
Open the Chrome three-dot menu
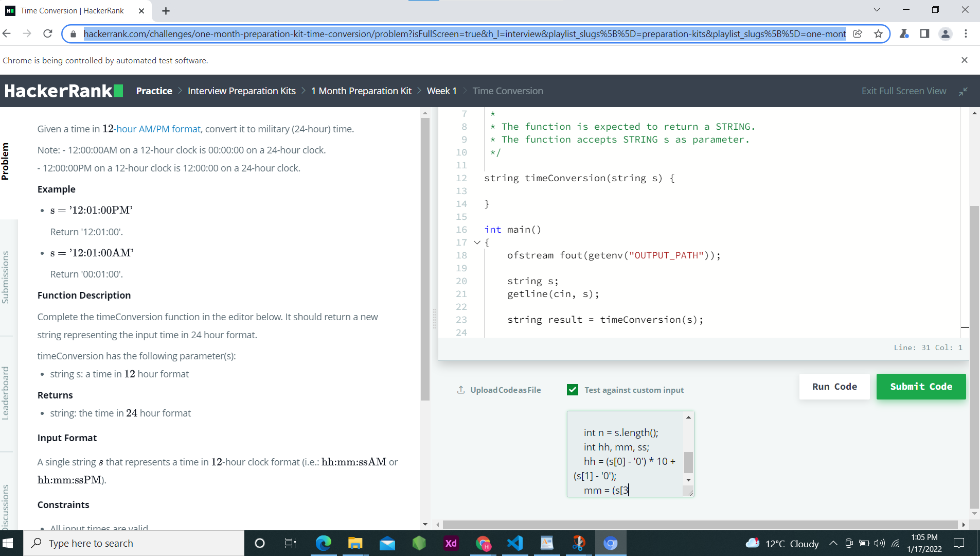(x=967, y=33)
